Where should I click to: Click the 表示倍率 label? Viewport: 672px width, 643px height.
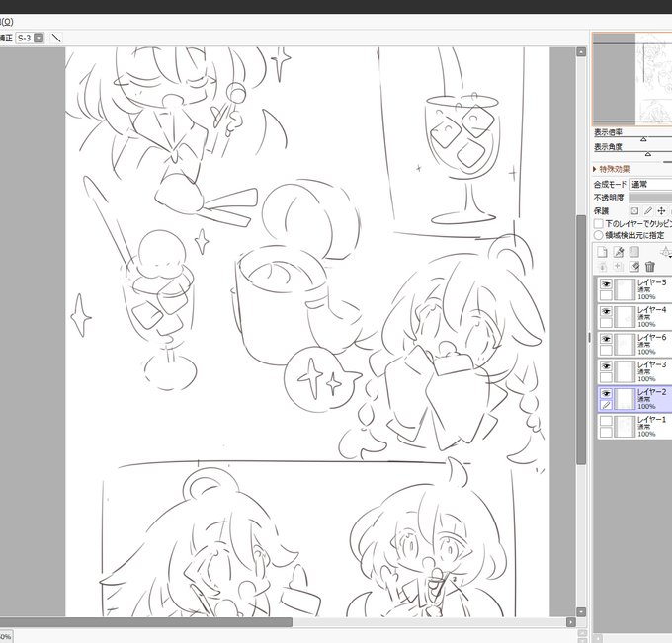pyautogui.click(x=608, y=132)
